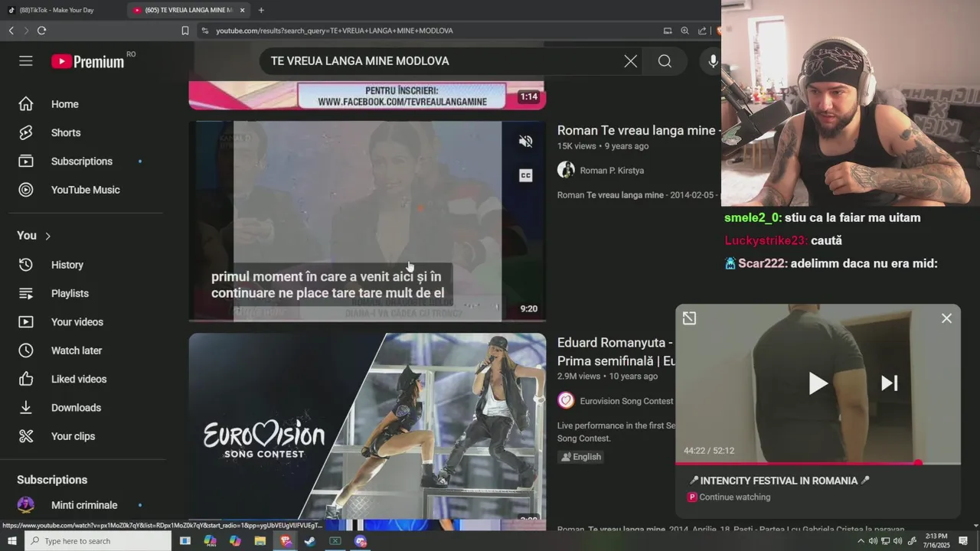Click Minti criminale channel avatar

pyautogui.click(x=26, y=505)
